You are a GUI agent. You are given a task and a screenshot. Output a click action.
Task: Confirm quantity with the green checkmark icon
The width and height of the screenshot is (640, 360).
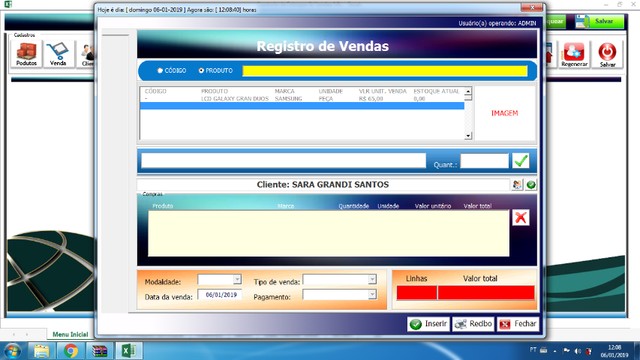(520, 160)
